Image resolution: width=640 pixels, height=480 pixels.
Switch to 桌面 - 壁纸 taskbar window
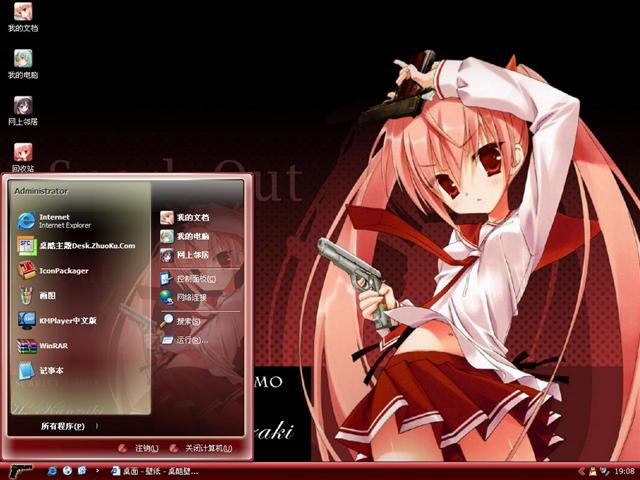[155, 471]
